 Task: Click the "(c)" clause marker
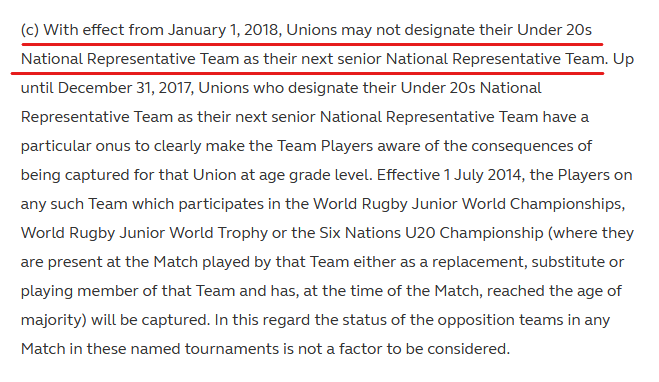click(x=30, y=30)
